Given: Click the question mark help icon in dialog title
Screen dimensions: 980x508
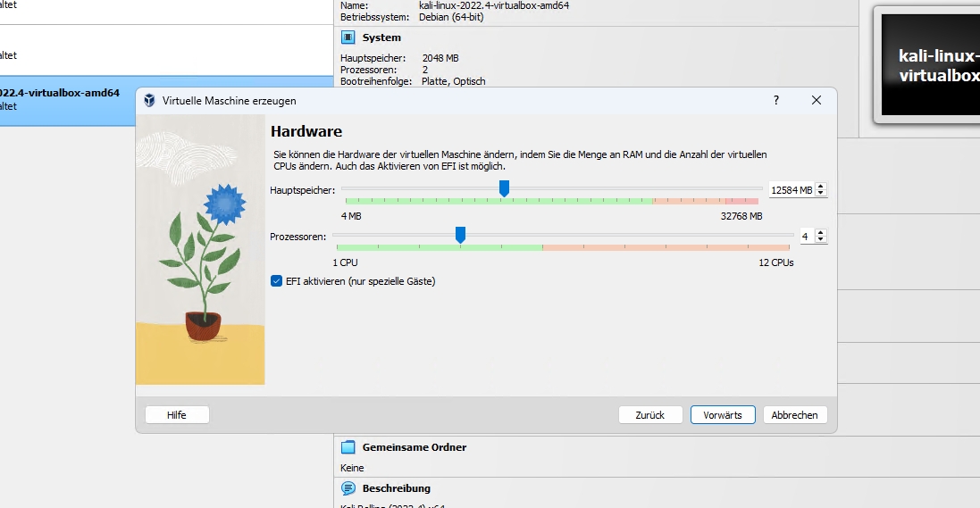Looking at the screenshot, I should click(x=776, y=100).
